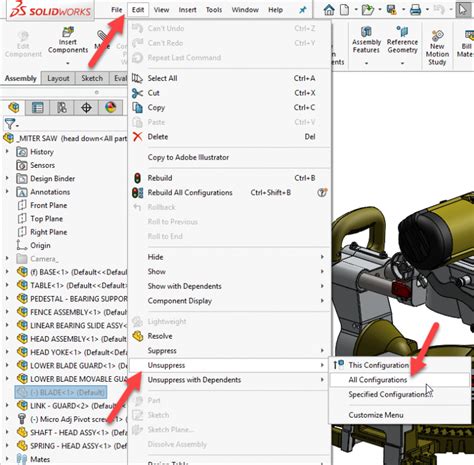Image resolution: width=474 pixels, height=465 pixels.
Task: Choose All Configurations in submenu
Action: coord(400,380)
